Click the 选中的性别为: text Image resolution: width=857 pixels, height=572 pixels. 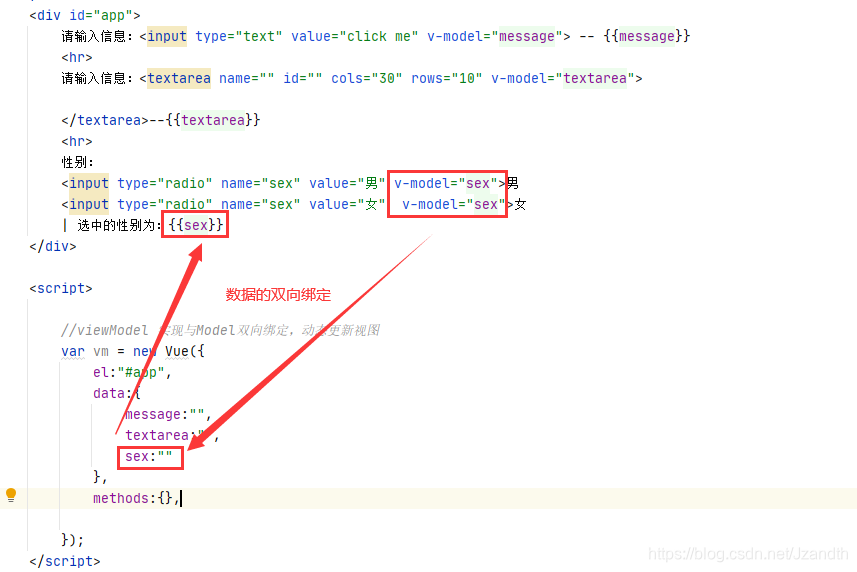click(x=120, y=225)
